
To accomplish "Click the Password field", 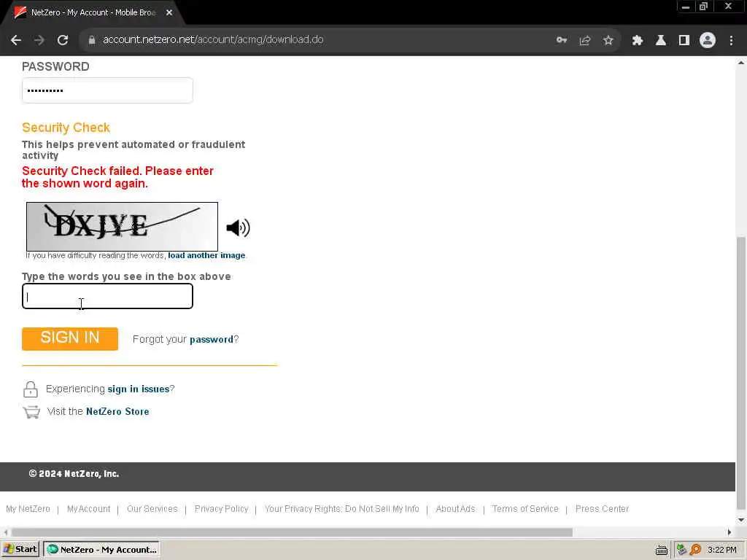I will [x=107, y=90].
